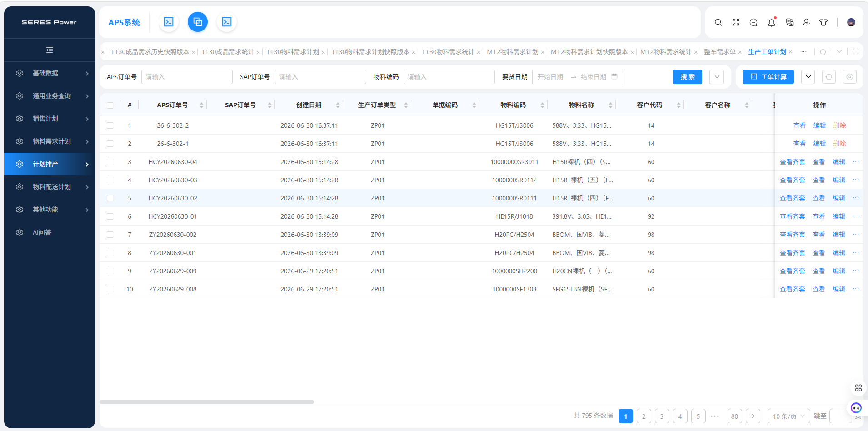Sort by 创建日期 column
Screen dimensions: 868x431
coord(338,105)
